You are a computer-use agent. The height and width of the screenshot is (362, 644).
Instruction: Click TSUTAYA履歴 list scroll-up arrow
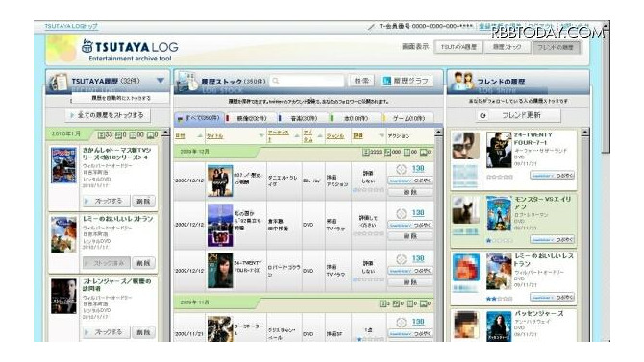[165, 133]
